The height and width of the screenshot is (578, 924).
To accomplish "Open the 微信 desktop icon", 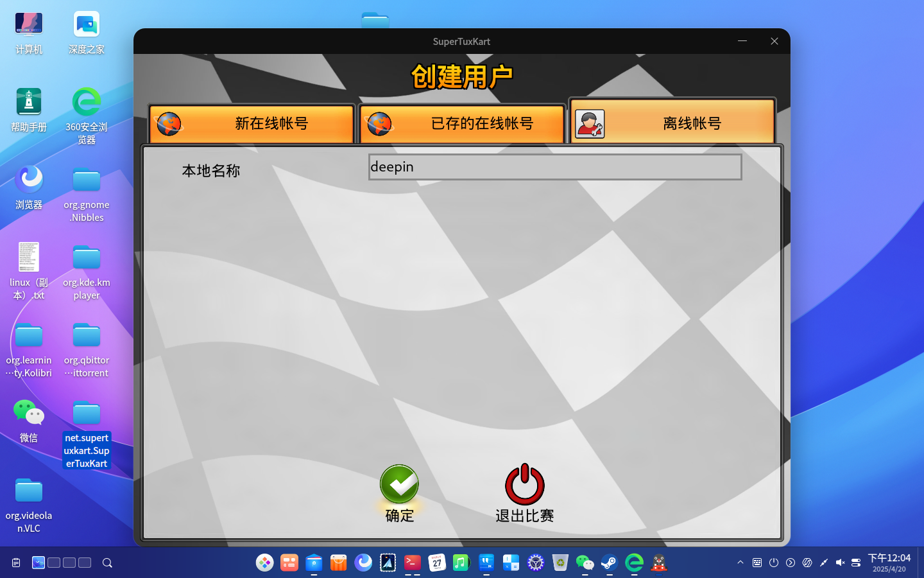I will coord(29,421).
